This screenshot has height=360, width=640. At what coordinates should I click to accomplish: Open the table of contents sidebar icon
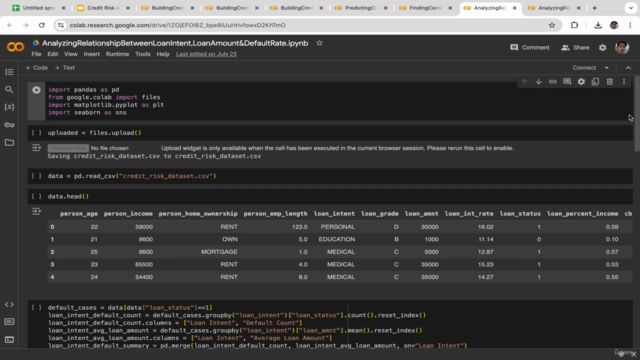(x=9, y=72)
